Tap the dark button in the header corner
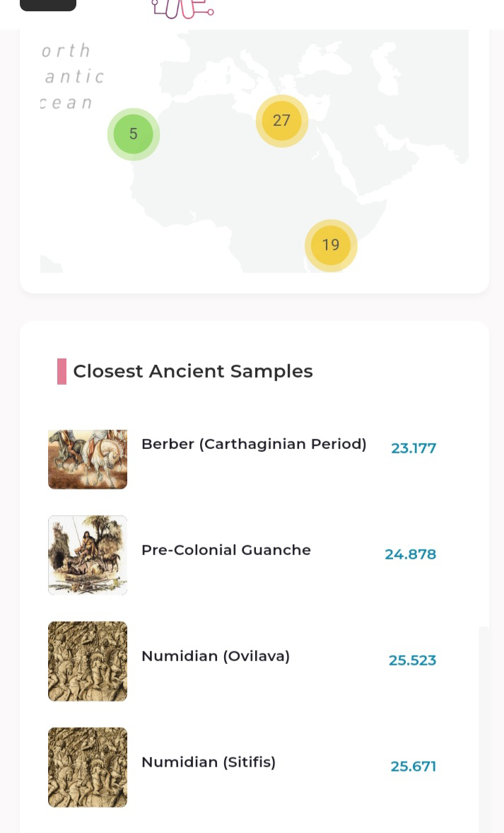 point(48,6)
